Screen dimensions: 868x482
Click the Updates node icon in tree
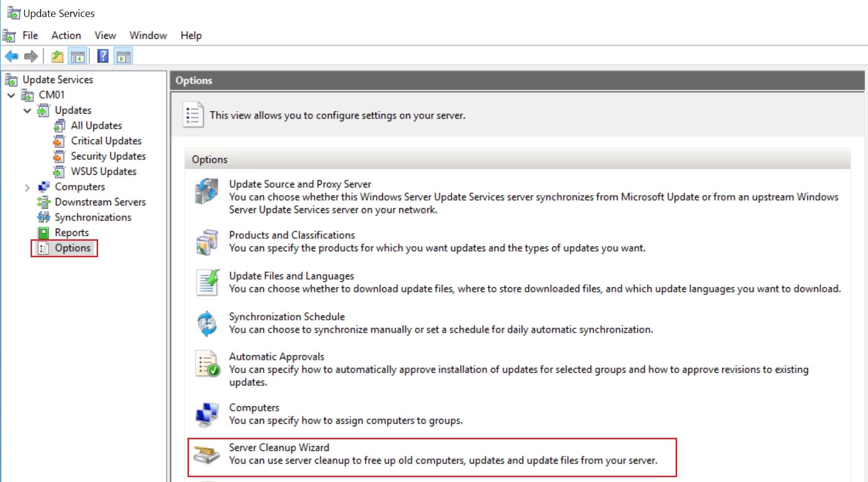tap(44, 111)
